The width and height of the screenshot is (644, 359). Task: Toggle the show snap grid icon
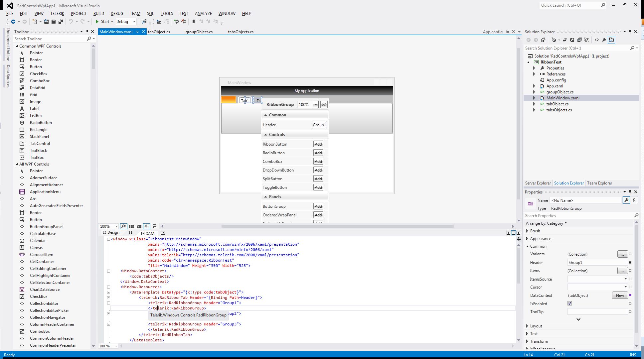pos(131,226)
